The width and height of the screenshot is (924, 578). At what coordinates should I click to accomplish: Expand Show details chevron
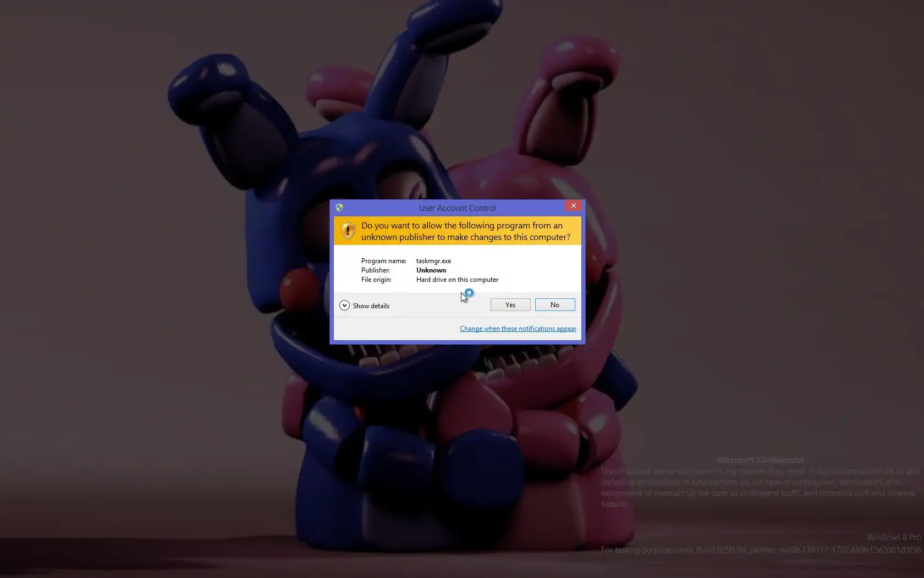click(344, 306)
